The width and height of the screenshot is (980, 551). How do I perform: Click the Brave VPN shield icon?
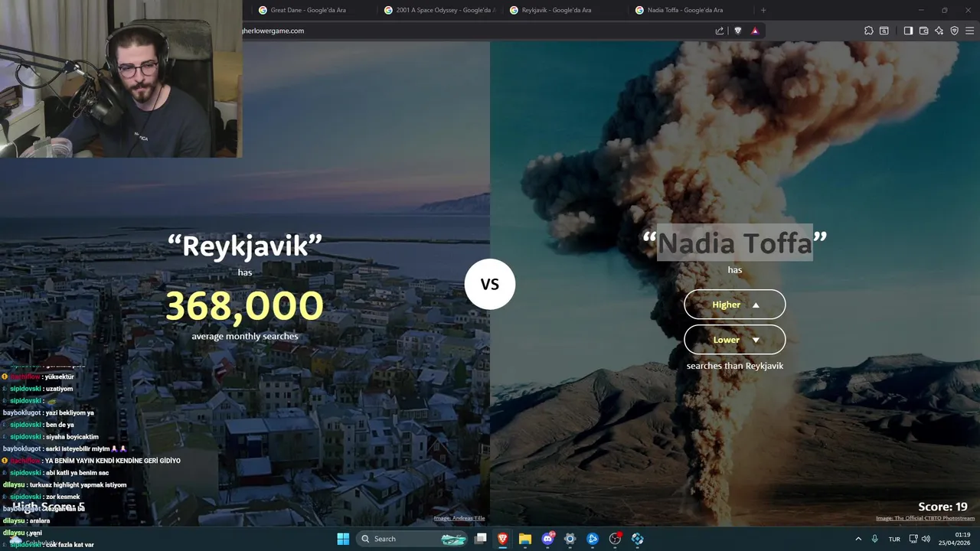click(x=955, y=31)
